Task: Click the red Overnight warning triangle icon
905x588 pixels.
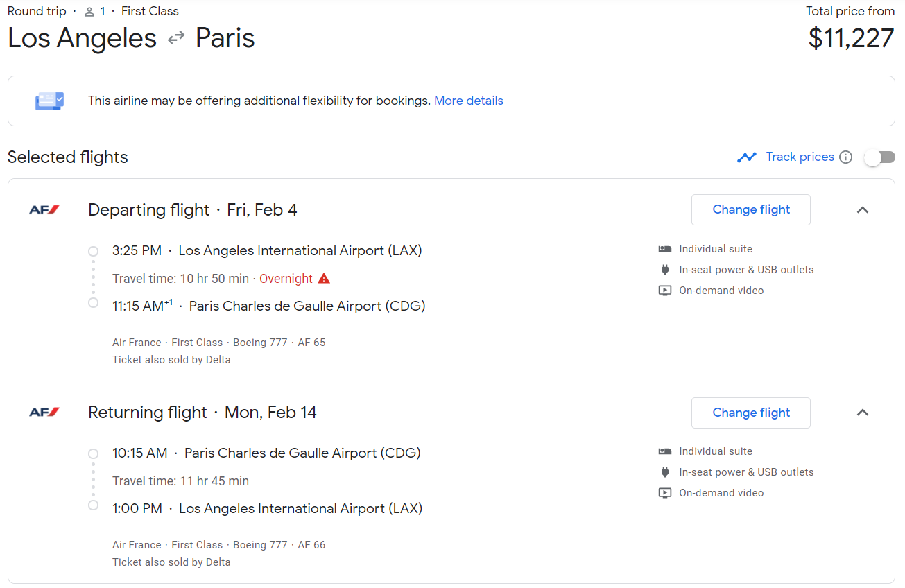Action: [x=324, y=278]
